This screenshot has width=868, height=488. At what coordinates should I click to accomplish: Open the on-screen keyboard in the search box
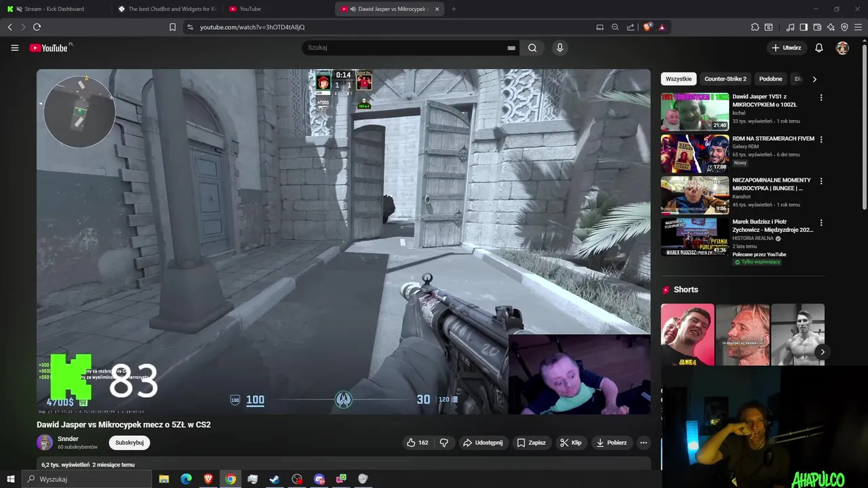tap(511, 48)
